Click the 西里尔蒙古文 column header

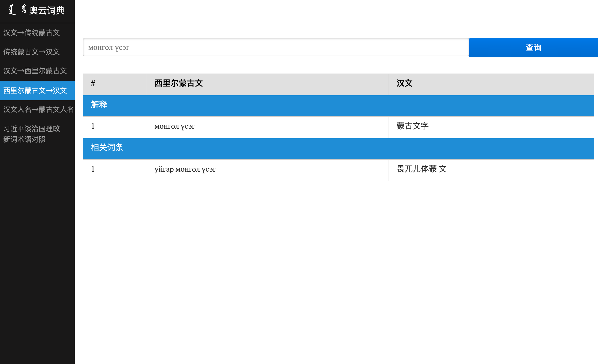click(179, 83)
